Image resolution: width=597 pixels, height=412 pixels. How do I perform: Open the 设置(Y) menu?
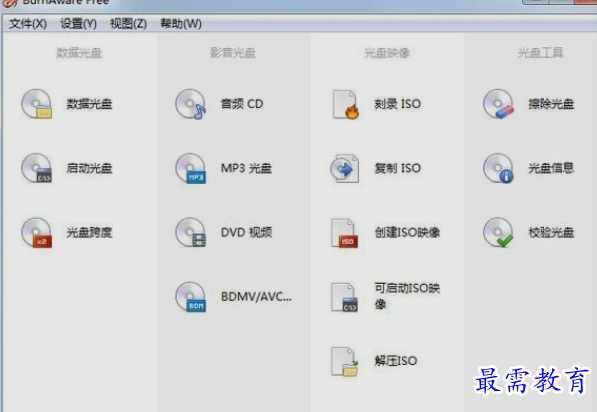[x=78, y=24]
